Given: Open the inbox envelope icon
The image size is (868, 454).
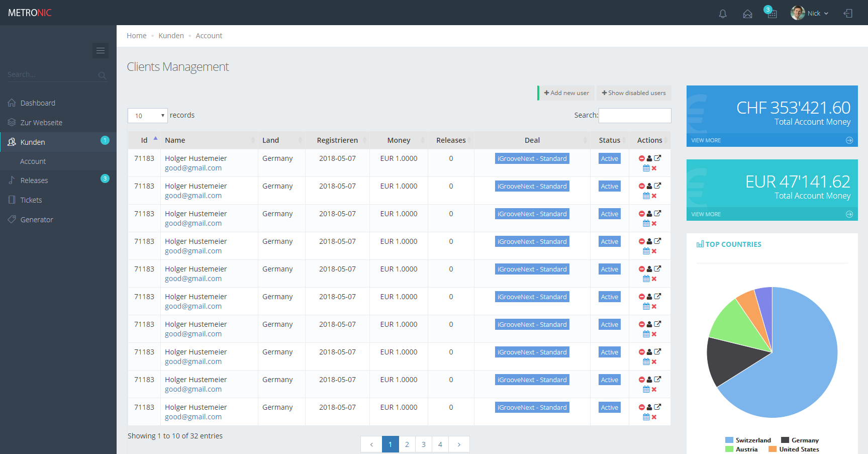Looking at the screenshot, I should [747, 14].
